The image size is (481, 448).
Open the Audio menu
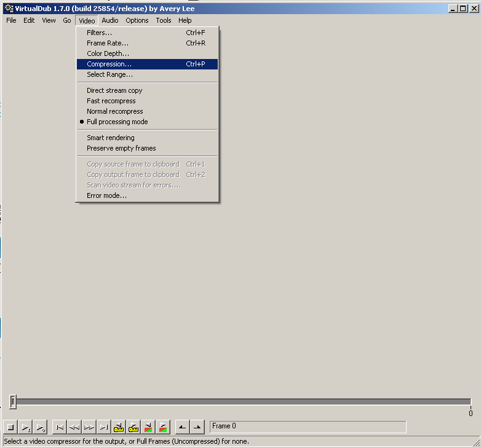coord(110,20)
